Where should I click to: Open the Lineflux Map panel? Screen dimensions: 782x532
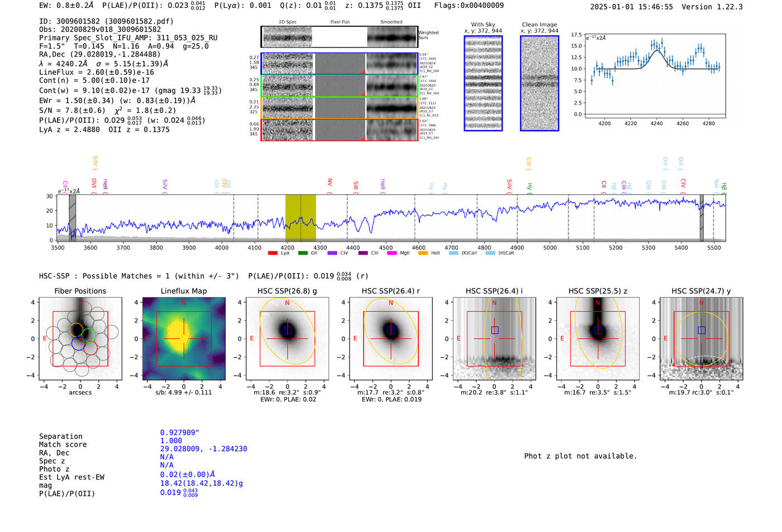click(x=184, y=339)
